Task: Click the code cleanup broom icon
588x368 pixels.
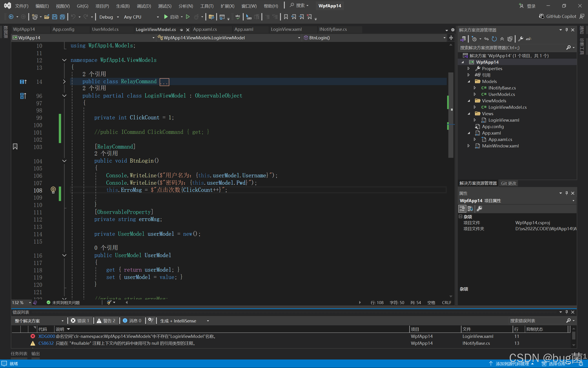Action: pos(109,302)
